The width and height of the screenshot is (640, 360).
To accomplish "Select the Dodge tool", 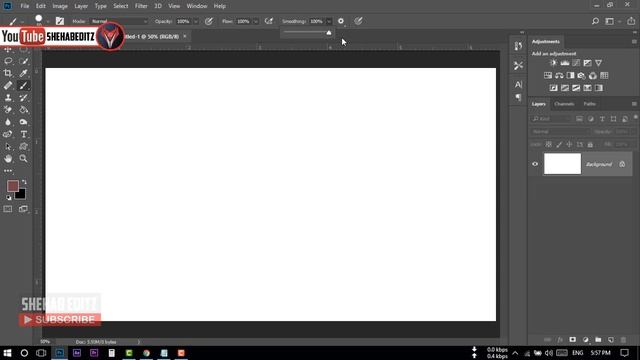I will (x=24, y=122).
